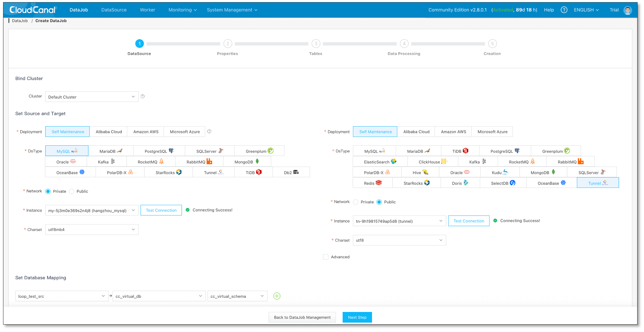Open the loop_test_src database dropdown
This screenshot has height=332, width=644.
(x=62, y=296)
